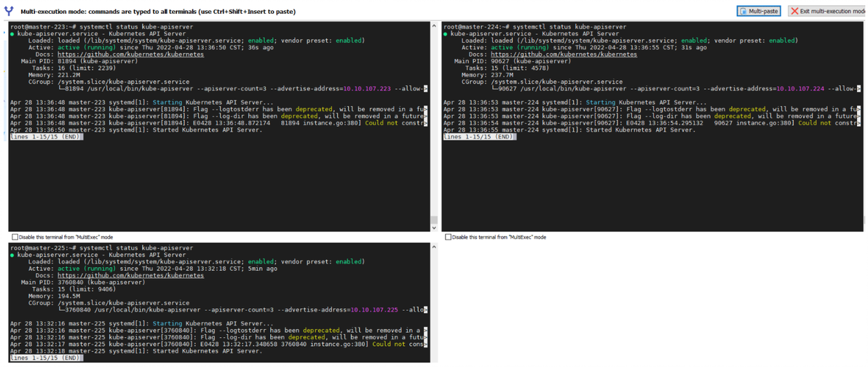Click 'Started Kubernetes API Server' line for master-224
Screen dimensions: 868x367
pyautogui.click(x=569, y=130)
